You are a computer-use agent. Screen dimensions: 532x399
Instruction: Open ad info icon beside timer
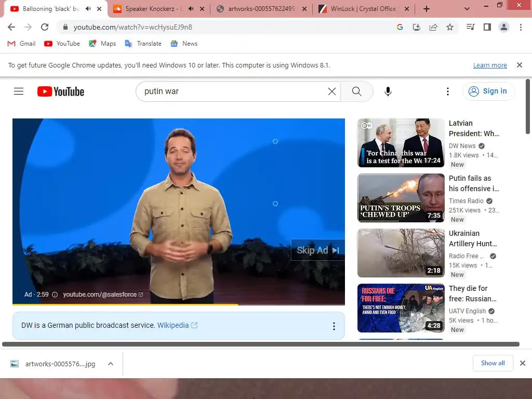click(x=55, y=295)
